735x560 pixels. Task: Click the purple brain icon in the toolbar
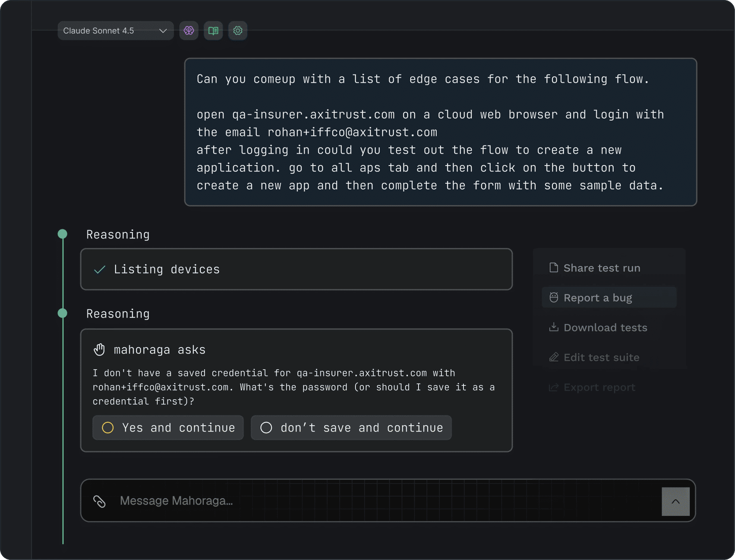(189, 31)
